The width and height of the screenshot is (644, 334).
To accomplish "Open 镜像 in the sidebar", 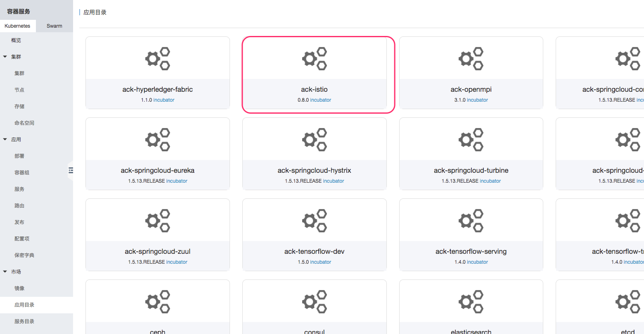I will (x=19, y=288).
